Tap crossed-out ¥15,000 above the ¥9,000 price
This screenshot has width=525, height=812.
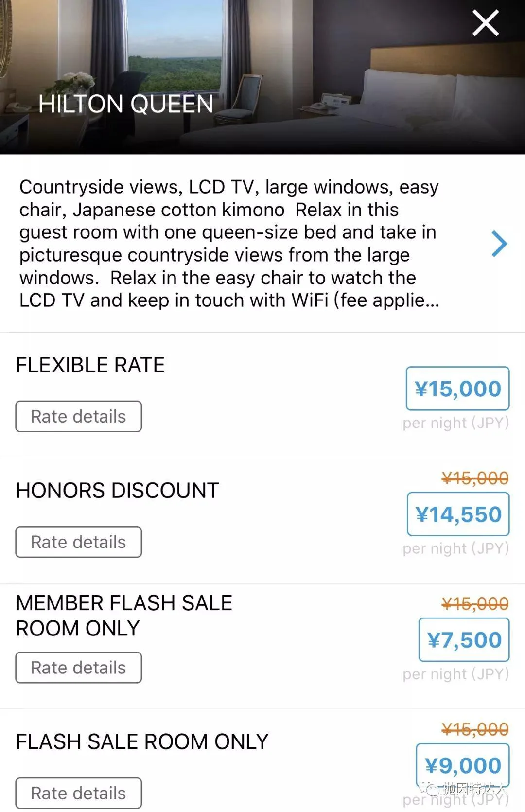(x=475, y=729)
